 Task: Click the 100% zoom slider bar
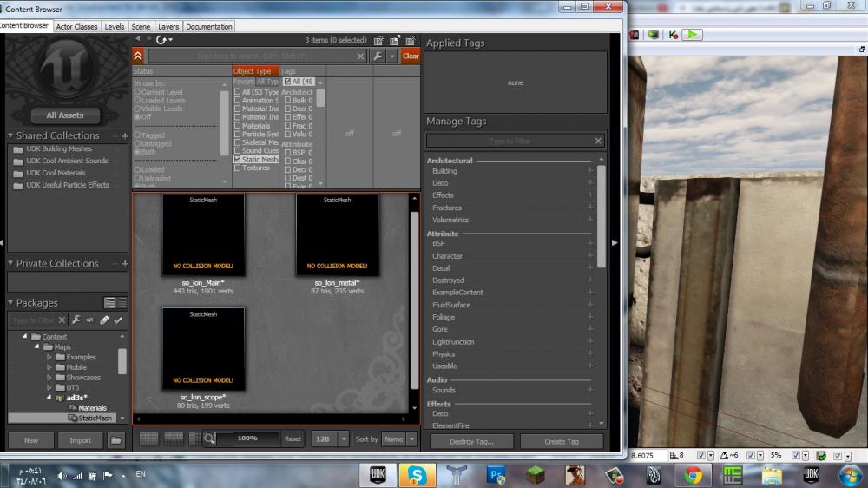pos(247,439)
